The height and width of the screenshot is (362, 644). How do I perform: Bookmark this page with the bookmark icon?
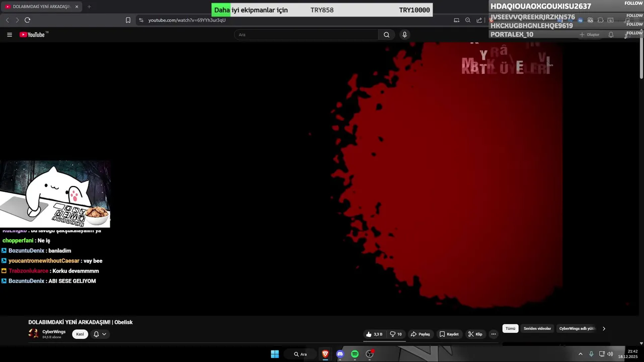tap(128, 20)
